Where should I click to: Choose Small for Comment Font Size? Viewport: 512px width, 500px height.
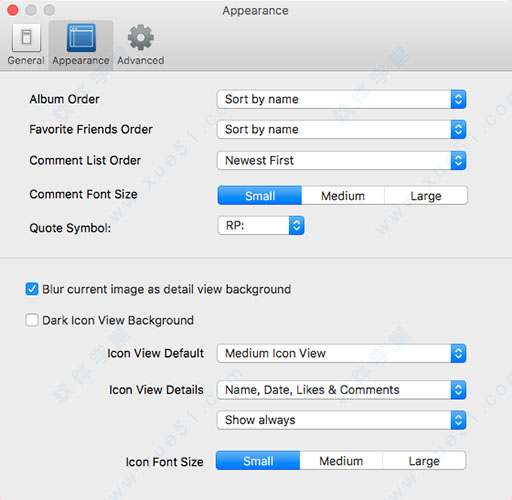pyautogui.click(x=260, y=195)
